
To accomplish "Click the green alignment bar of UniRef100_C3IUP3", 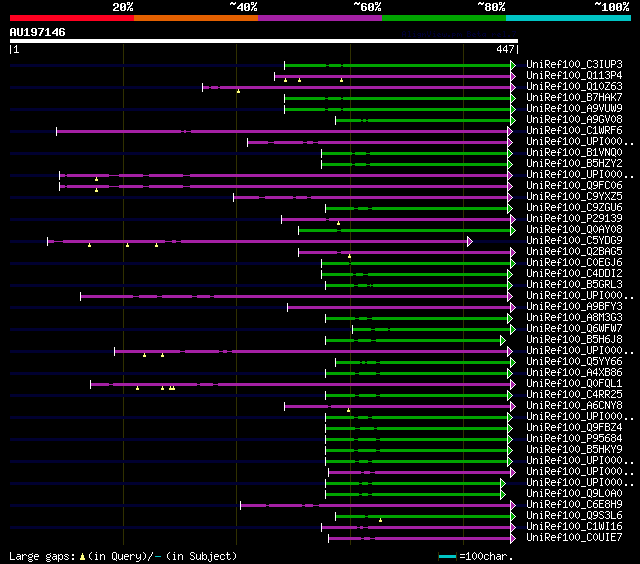I will pyautogui.click(x=398, y=65).
